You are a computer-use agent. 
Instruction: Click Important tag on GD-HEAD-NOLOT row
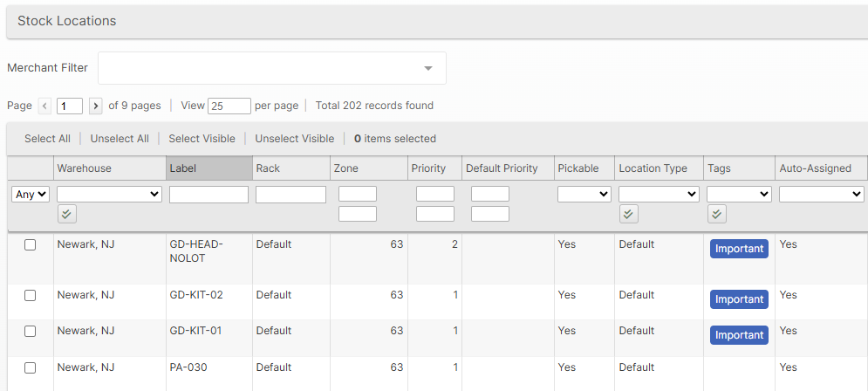tap(738, 249)
